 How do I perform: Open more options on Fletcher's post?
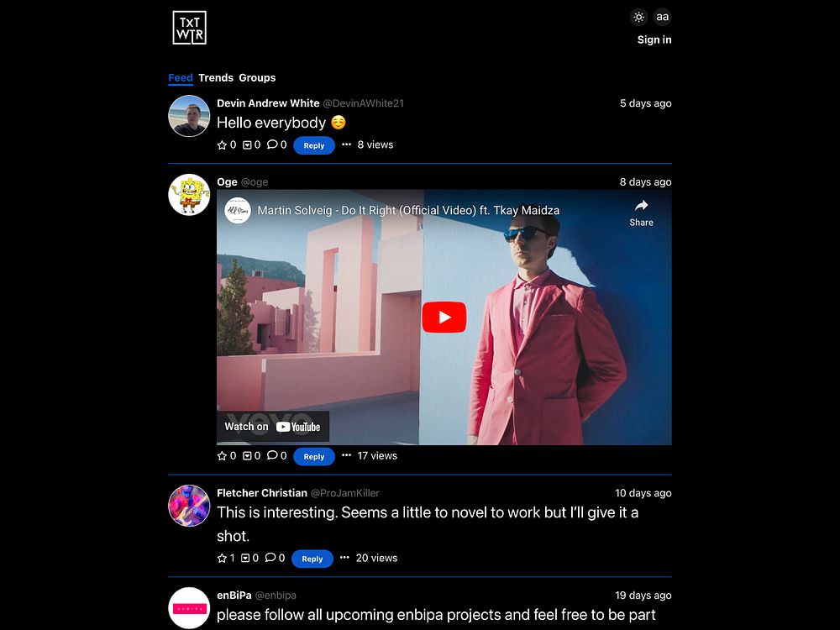(x=345, y=558)
